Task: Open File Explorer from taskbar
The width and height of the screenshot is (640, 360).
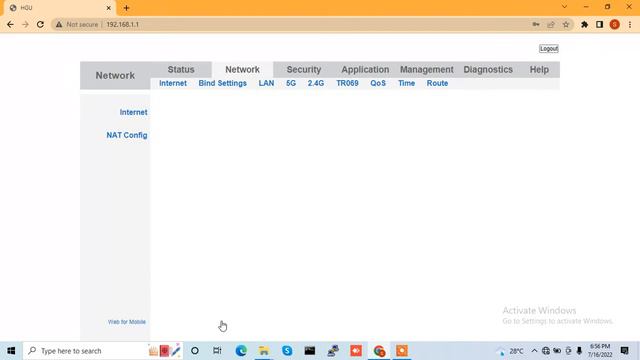Action: 264,351
